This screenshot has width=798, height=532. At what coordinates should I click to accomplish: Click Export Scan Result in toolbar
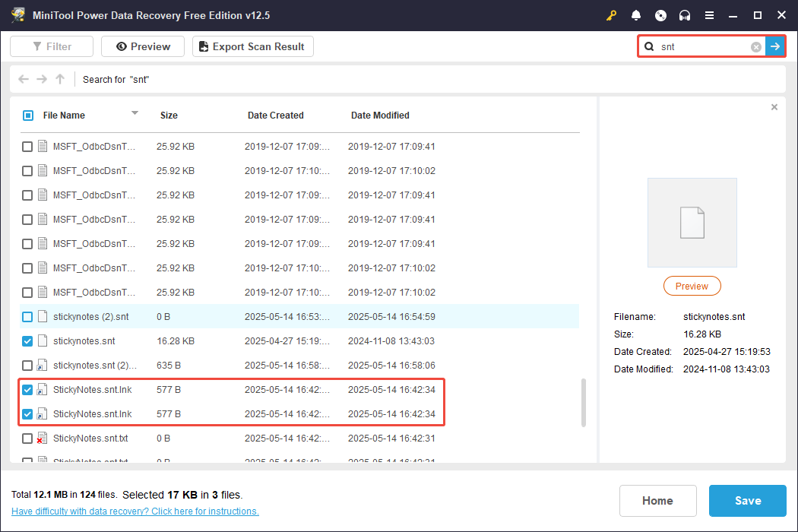click(252, 47)
